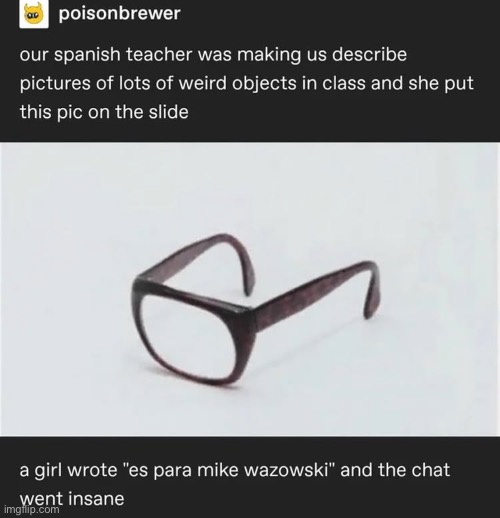Open the poisonbrewer username link
Image resolution: width=500 pixels, height=518 pixels.
(x=120, y=14)
